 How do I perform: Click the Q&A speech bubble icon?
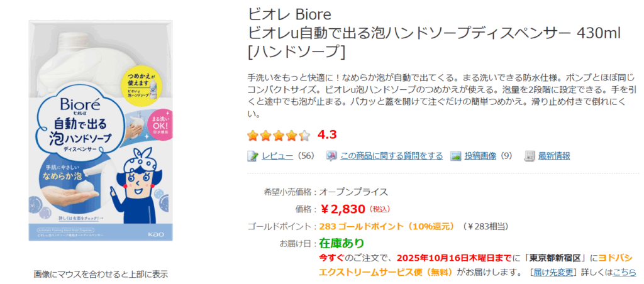coord(331,156)
